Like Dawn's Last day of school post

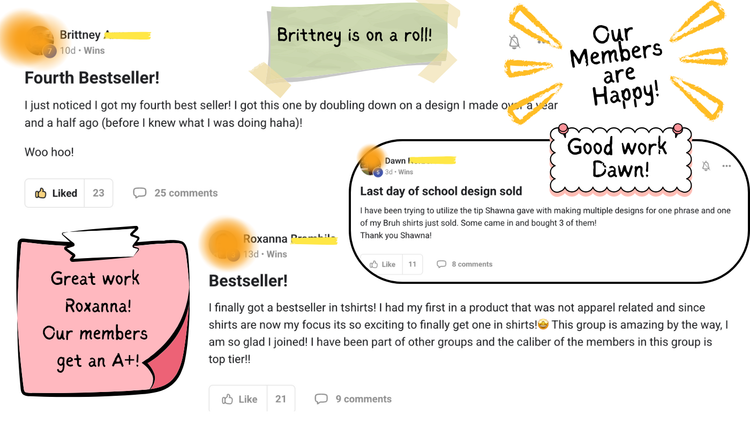pos(382,264)
